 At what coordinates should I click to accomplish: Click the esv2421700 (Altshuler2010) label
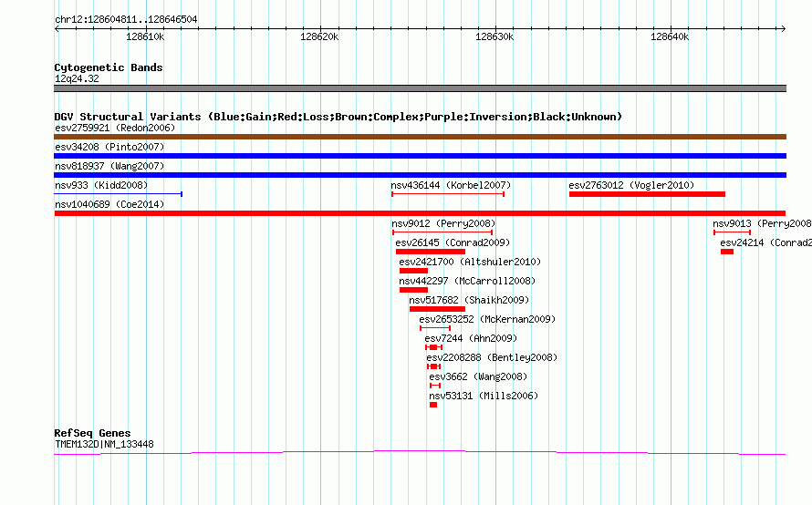pos(470,262)
